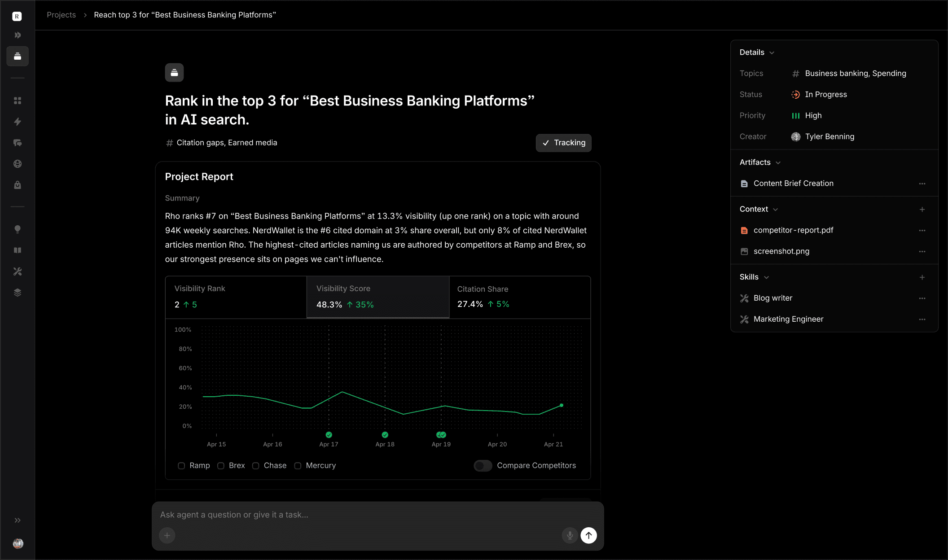
Task: Open competitor-report.pdf context file
Action: tap(793, 230)
